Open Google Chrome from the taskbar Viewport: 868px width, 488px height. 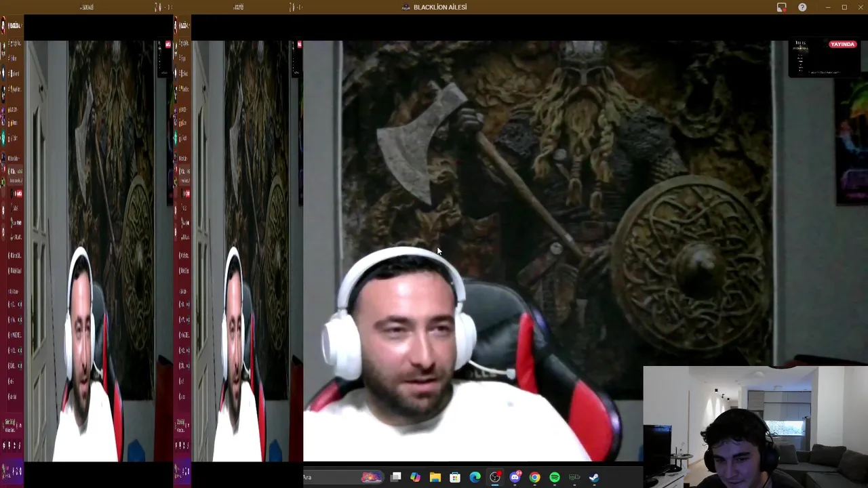[x=534, y=477]
